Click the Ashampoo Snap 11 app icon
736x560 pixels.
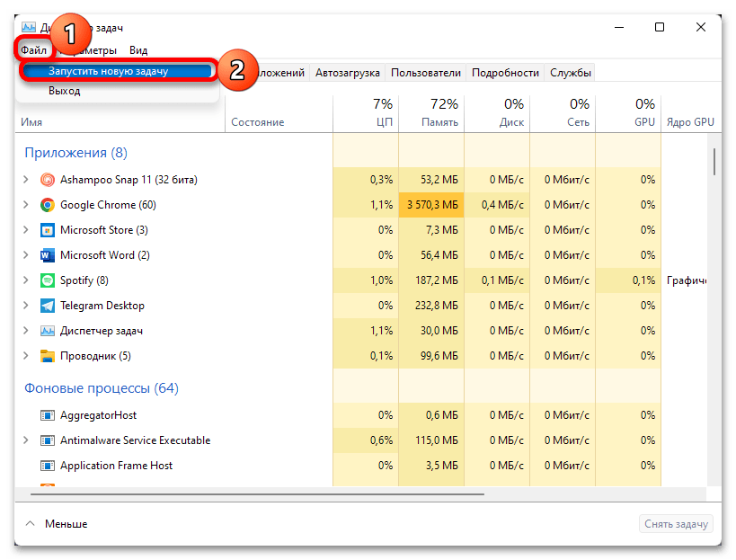coord(47,180)
